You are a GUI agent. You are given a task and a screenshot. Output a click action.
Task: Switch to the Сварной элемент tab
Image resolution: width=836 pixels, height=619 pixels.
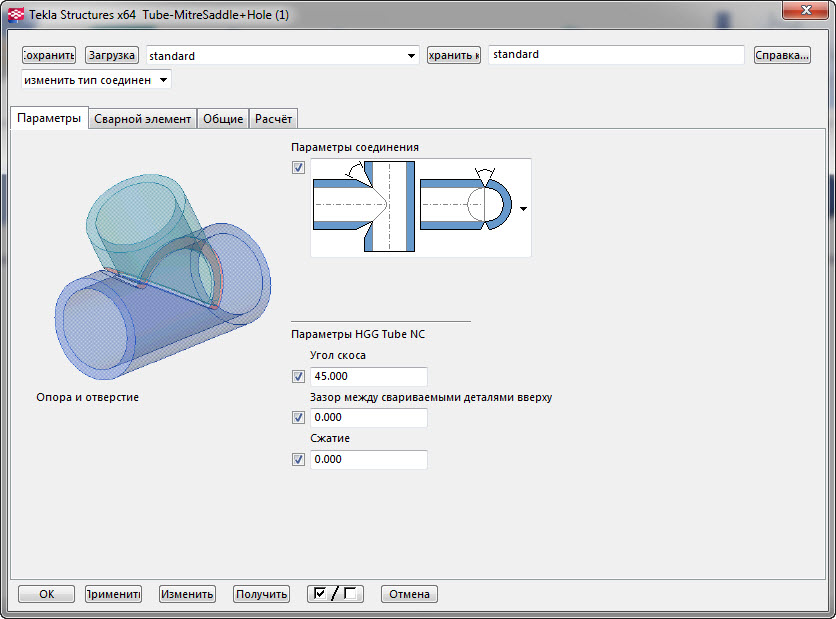[x=142, y=118]
